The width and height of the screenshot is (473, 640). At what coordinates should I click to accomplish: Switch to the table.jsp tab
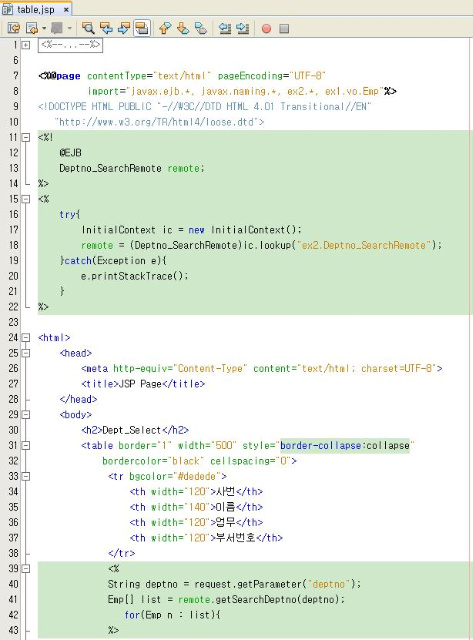(36, 9)
